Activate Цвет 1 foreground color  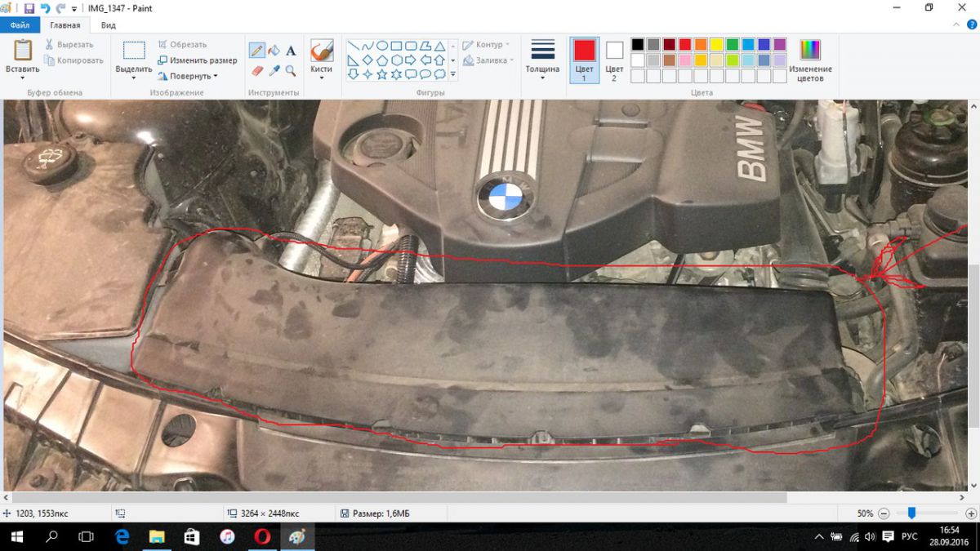click(585, 60)
